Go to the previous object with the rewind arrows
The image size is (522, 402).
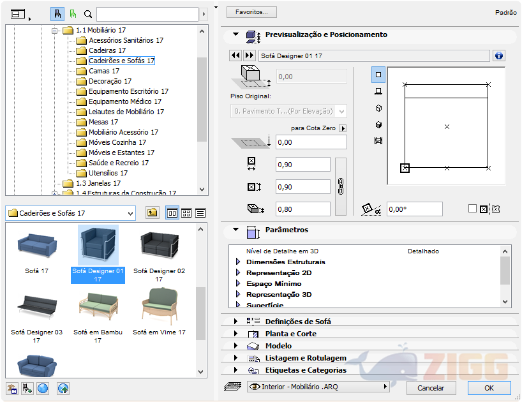tap(235, 55)
